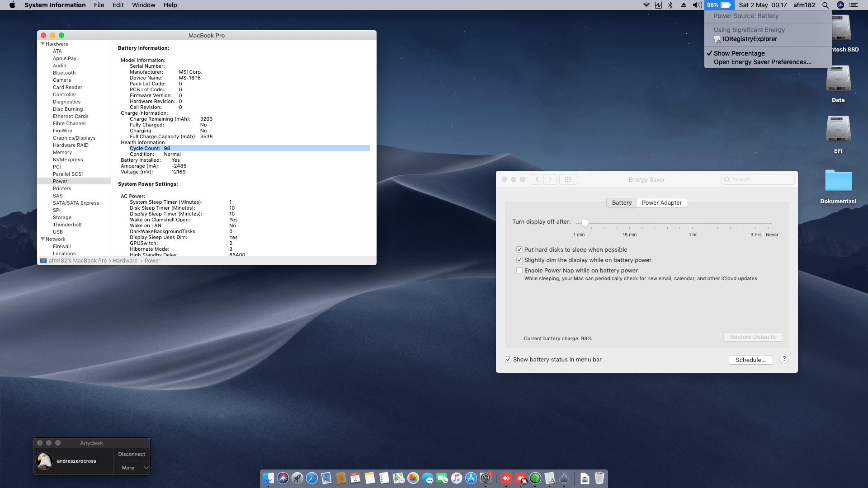Select the Dokumentasi folder on desktop

(x=838, y=186)
